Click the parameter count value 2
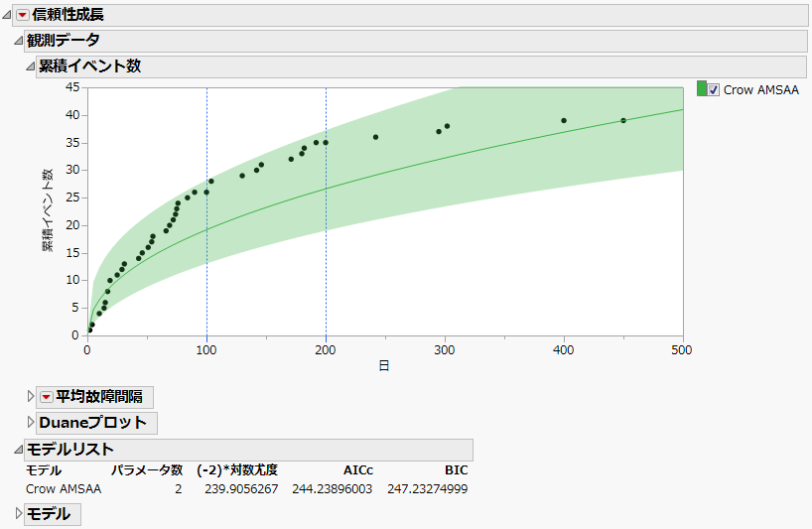The image size is (812, 529). 178,488
